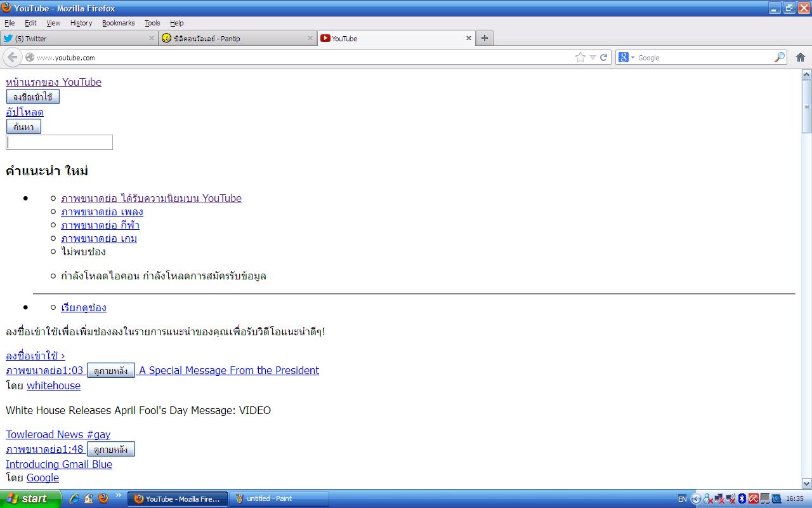Image resolution: width=812 pixels, height=508 pixels.
Task: Bookmark this page with the star icon
Action: click(x=580, y=57)
